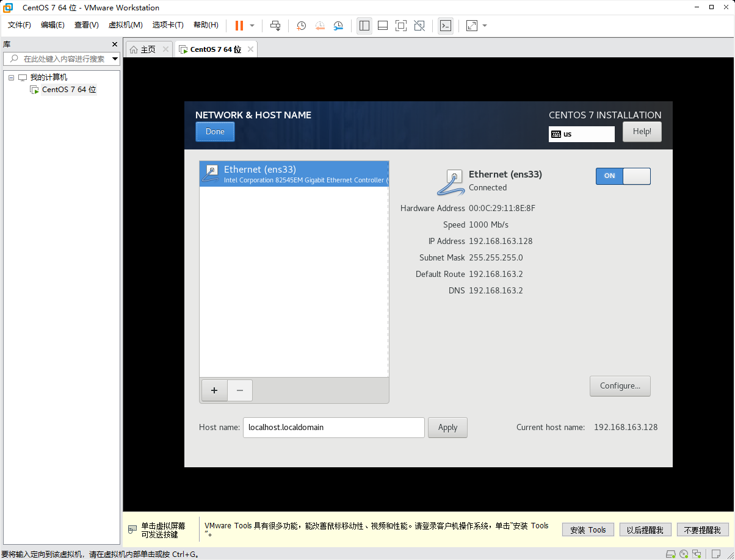Screen dimensions: 735x560
Task: Click the VMware Workstation title bar icon
Action: 8,7
